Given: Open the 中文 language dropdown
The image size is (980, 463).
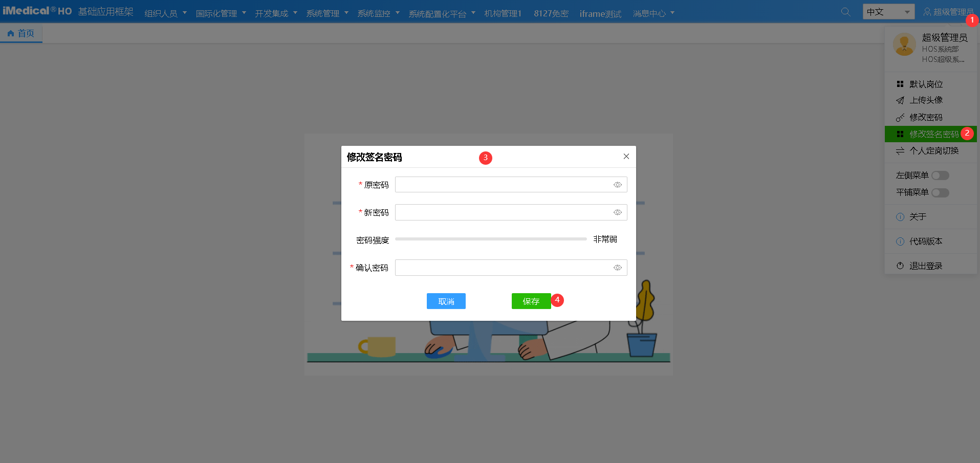Looking at the screenshot, I should tap(888, 11).
